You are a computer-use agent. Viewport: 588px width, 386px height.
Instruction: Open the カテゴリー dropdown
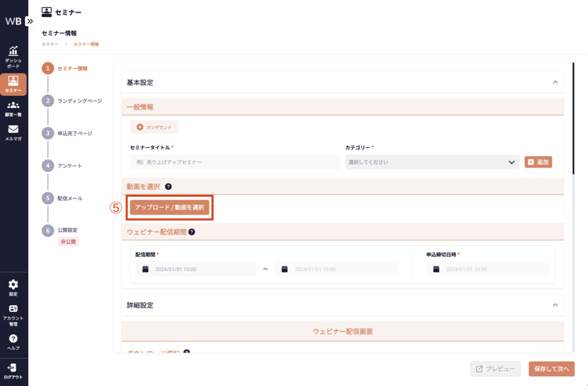(432, 162)
